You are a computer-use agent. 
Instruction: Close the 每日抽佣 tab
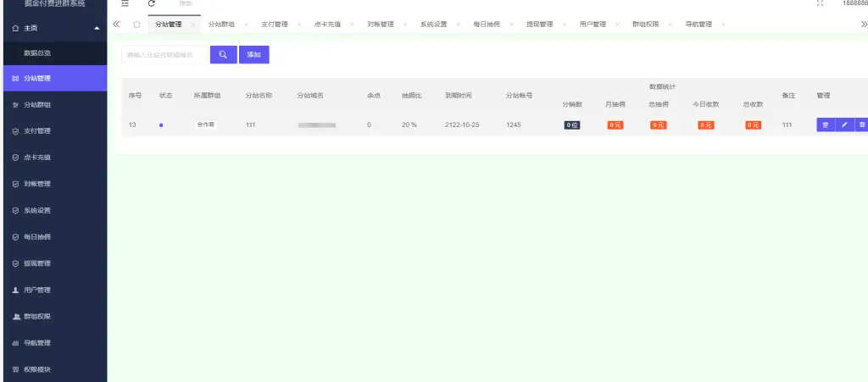[511, 25]
